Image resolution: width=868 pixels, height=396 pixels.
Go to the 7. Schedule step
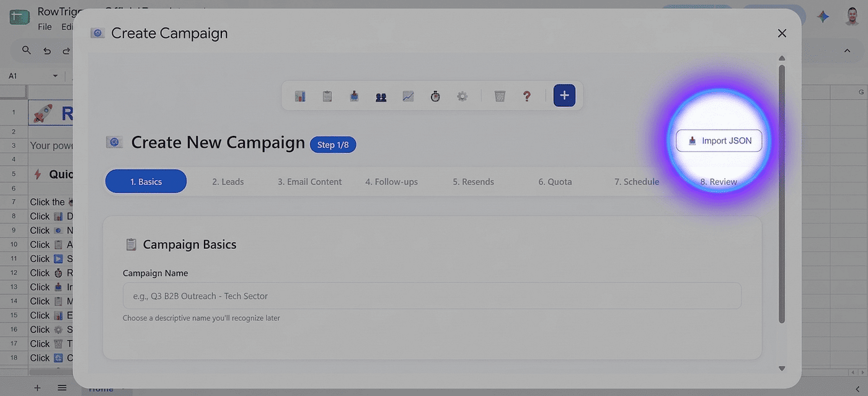[x=637, y=182]
